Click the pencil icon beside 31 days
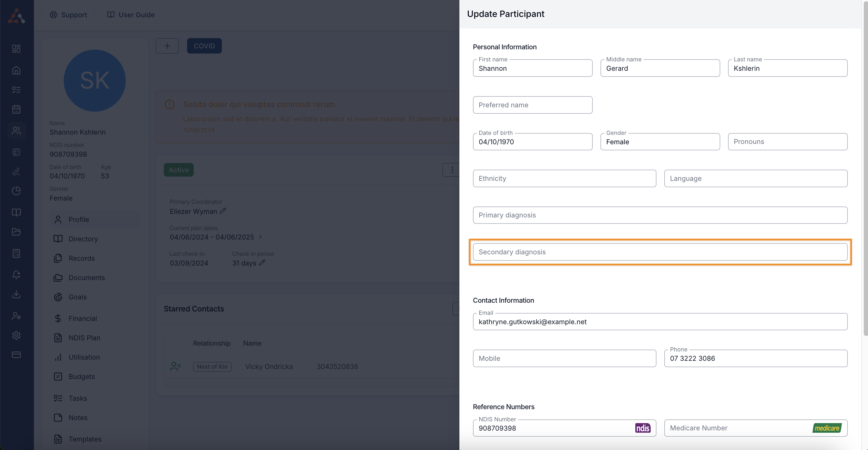The height and width of the screenshot is (450, 868). 262,262
